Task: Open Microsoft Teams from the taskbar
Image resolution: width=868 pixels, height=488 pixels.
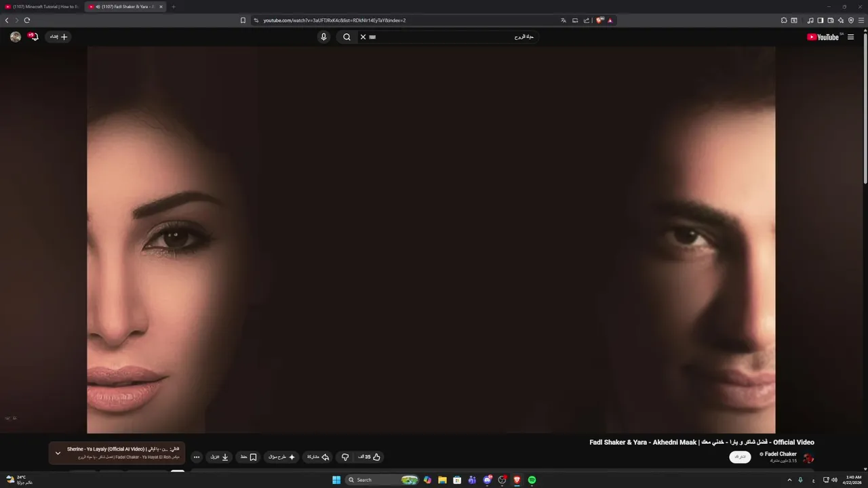Action: 472,480
